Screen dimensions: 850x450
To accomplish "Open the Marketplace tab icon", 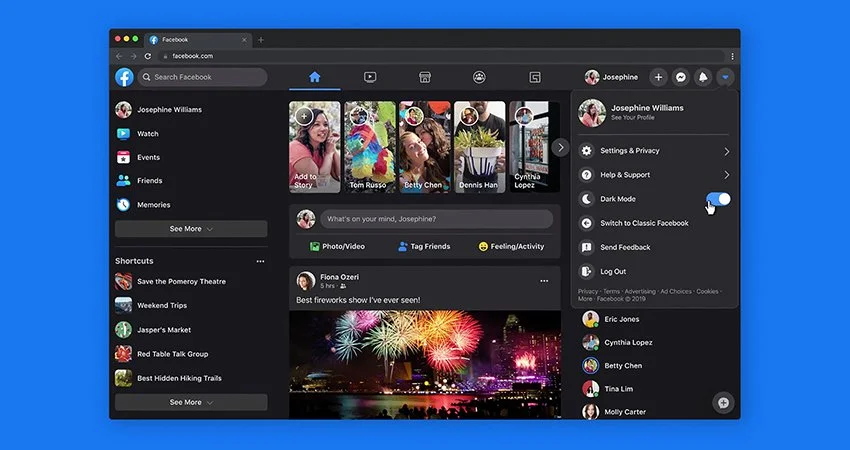I will point(425,77).
